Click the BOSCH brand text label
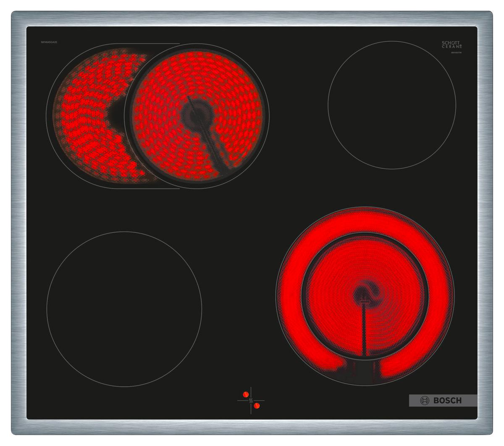 [447, 400]
